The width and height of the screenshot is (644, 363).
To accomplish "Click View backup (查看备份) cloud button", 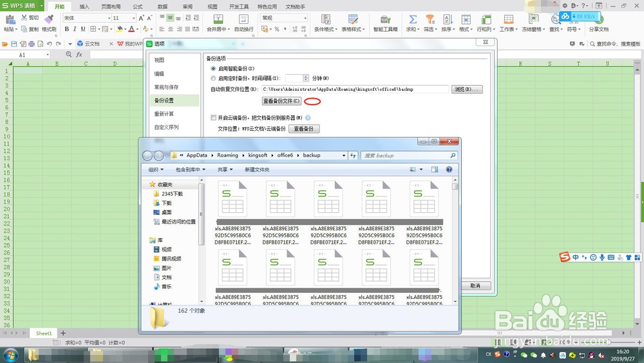I will pyautogui.click(x=304, y=129).
